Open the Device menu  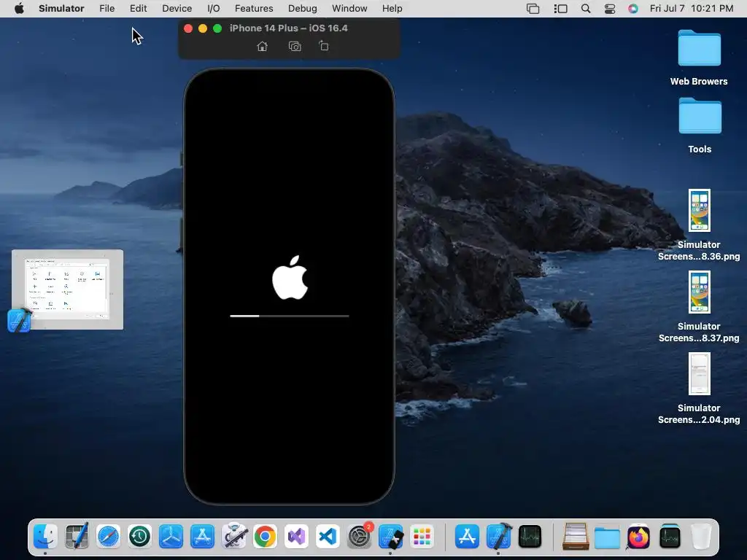(177, 8)
